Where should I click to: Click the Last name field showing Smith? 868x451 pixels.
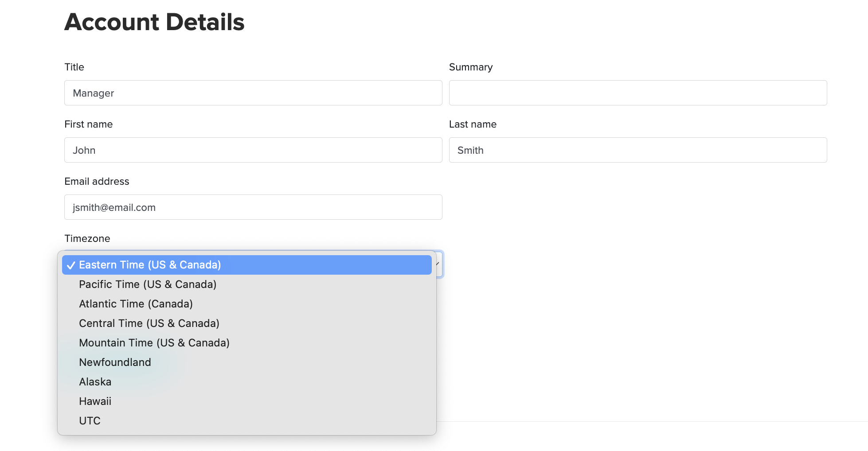coord(637,150)
